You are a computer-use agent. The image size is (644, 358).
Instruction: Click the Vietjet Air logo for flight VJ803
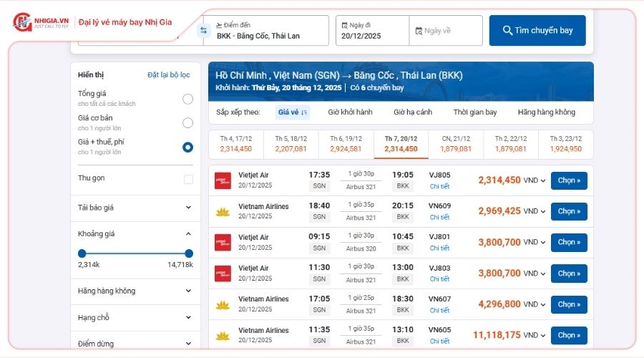coord(223,274)
